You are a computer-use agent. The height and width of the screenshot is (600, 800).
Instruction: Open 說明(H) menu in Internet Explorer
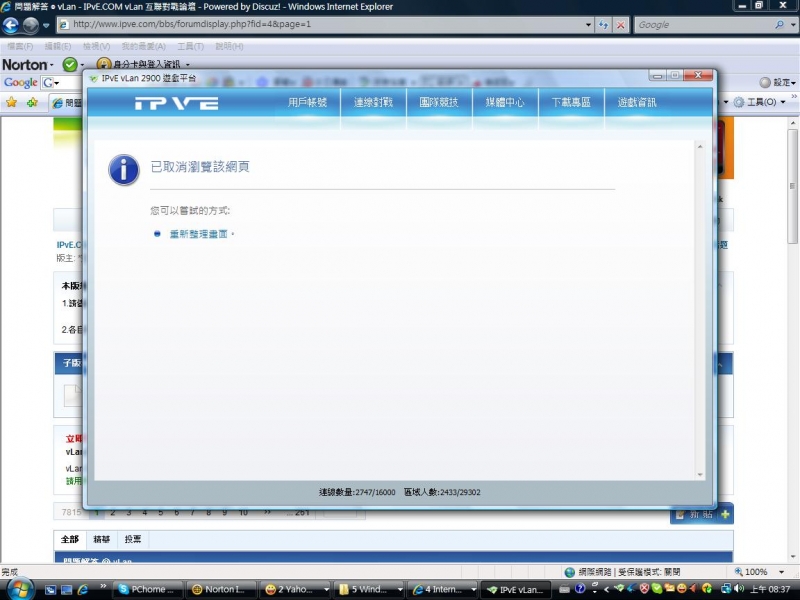tap(229, 46)
